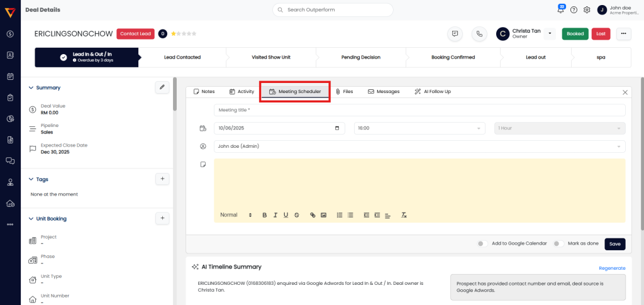Screen dimensions: 644x305
Task: Set the deal rating to five stars
Action: point(194,34)
